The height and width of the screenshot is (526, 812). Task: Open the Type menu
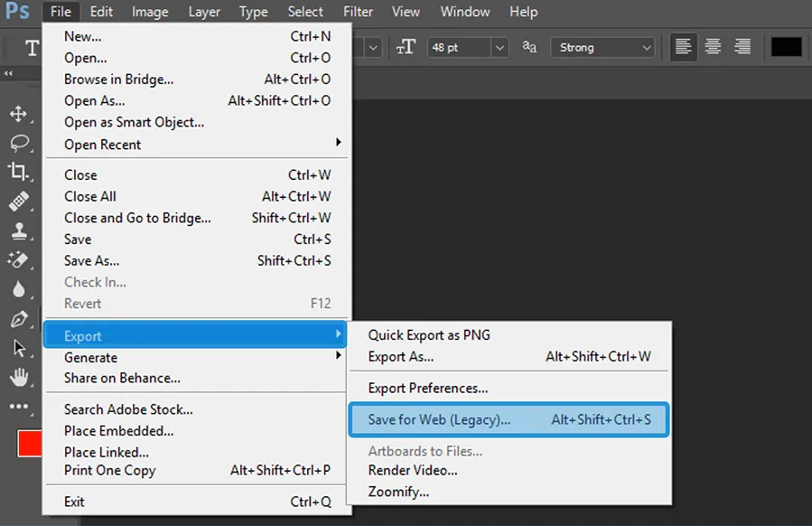pyautogui.click(x=253, y=12)
